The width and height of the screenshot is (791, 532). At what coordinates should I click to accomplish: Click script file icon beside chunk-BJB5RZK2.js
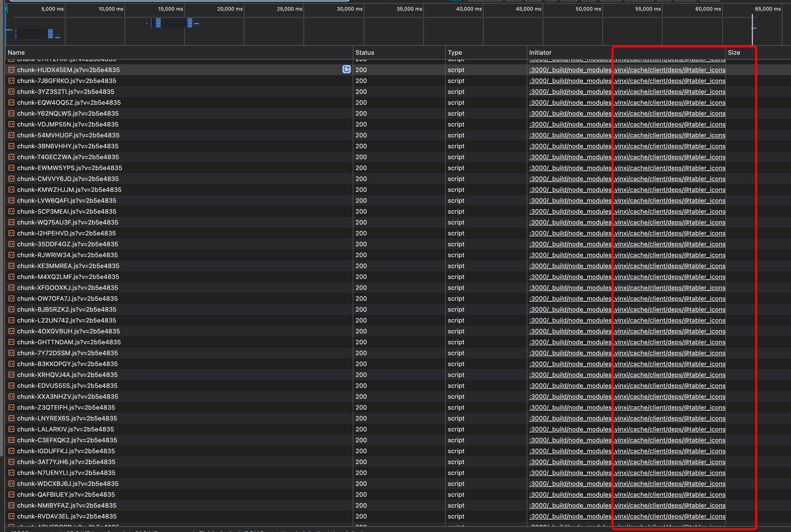coord(11,310)
